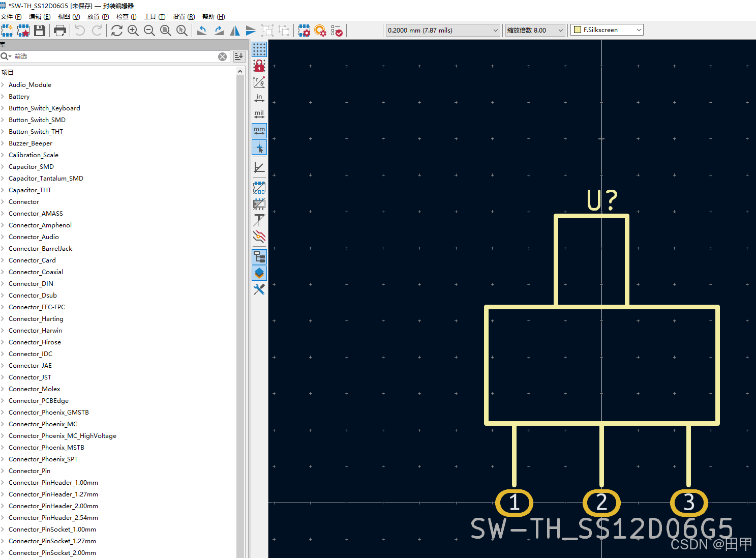The image size is (756, 558).
Task: Mirror vertically using the flip icon
Action: [x=251, y=31]
